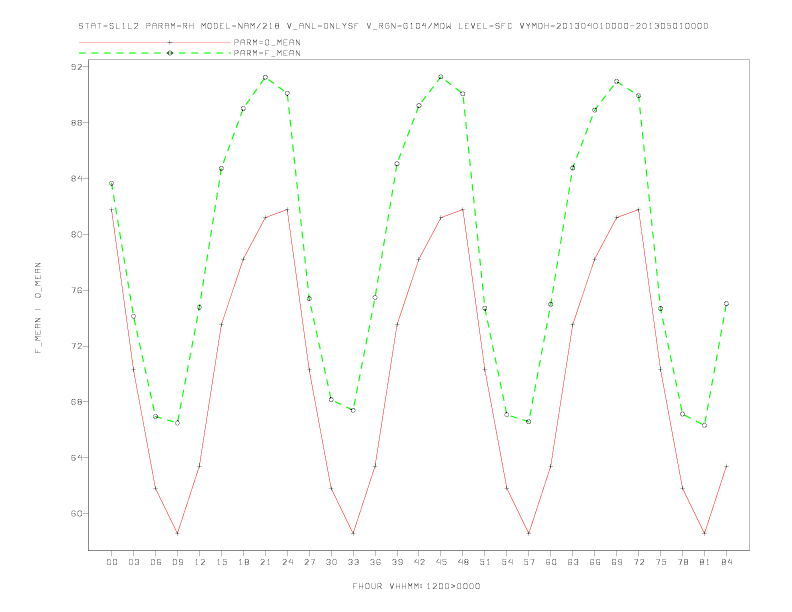Click the x-axis tick label 57
792x612 pixels.
pyautogui.click(x=529, y=562)
